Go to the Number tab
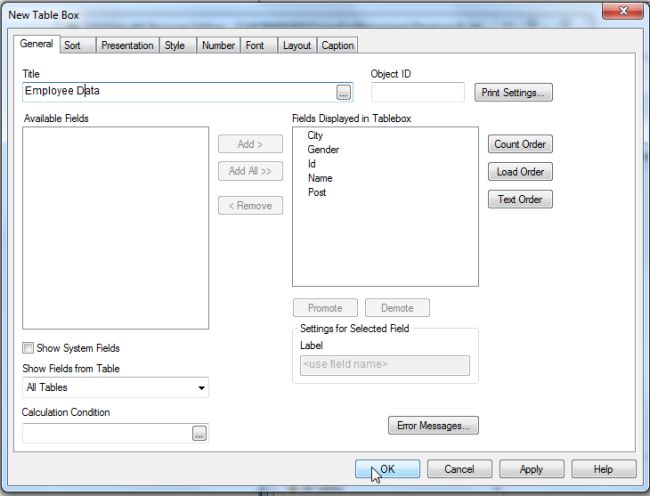Viewport: 650px width, 496px height. [218, 45]
